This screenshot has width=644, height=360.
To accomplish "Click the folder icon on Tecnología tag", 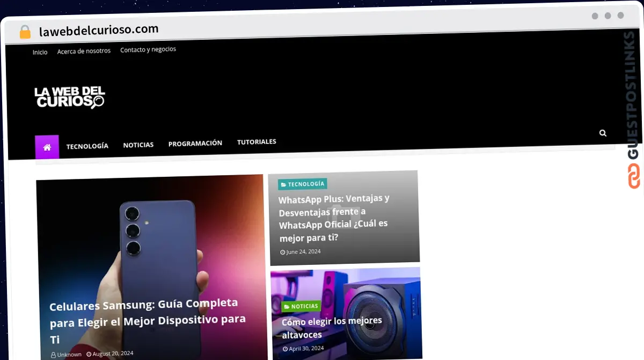I will 283,184.
